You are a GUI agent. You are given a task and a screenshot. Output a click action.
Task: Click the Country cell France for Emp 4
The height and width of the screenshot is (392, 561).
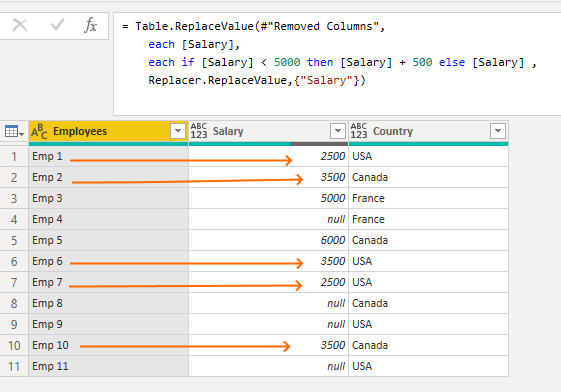click(x=428, y=219)
